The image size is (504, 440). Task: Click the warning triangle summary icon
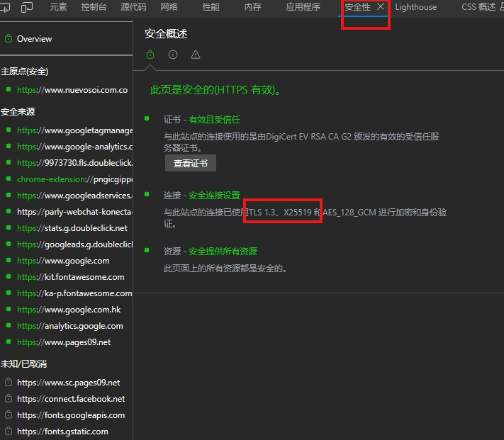coord(196,55)
